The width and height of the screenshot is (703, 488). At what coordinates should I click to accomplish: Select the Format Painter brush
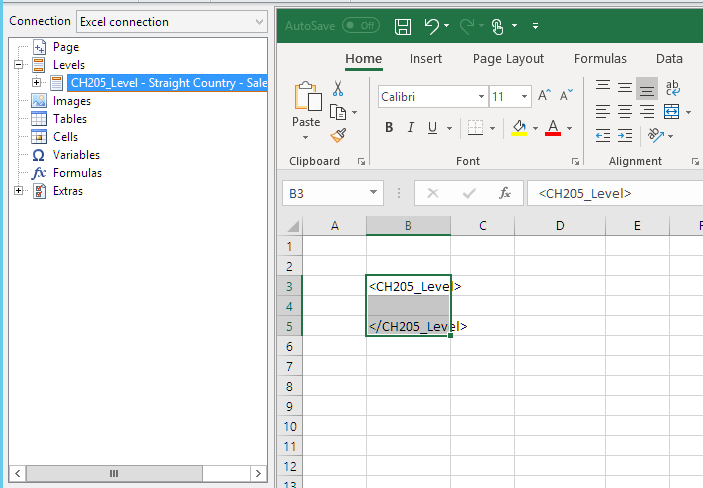(x=338, y=135)
